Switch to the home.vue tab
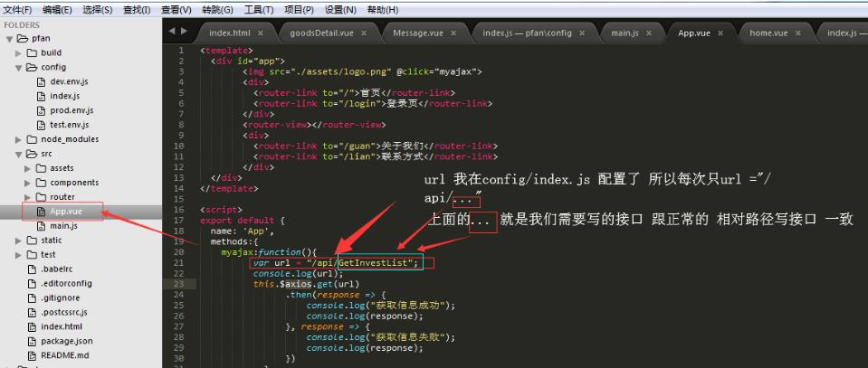Image resolution: width=868 pixels, height=368 pixels. click(768, 33)
